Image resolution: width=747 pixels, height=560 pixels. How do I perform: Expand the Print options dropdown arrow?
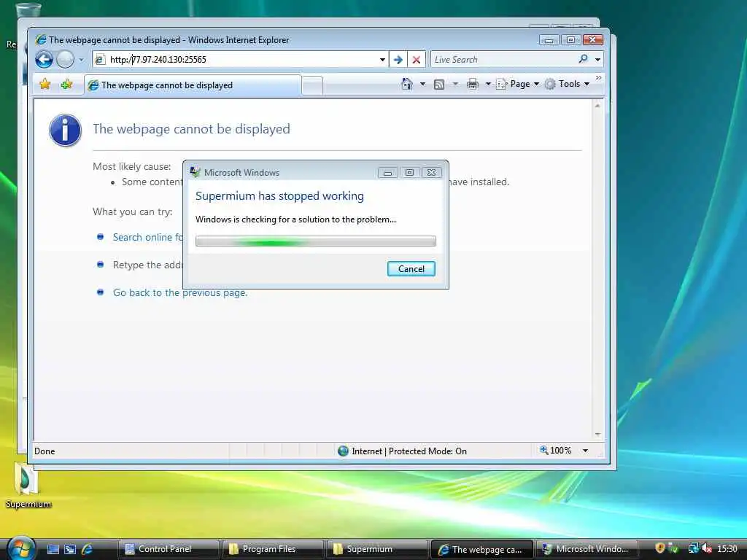click(488, 84)
